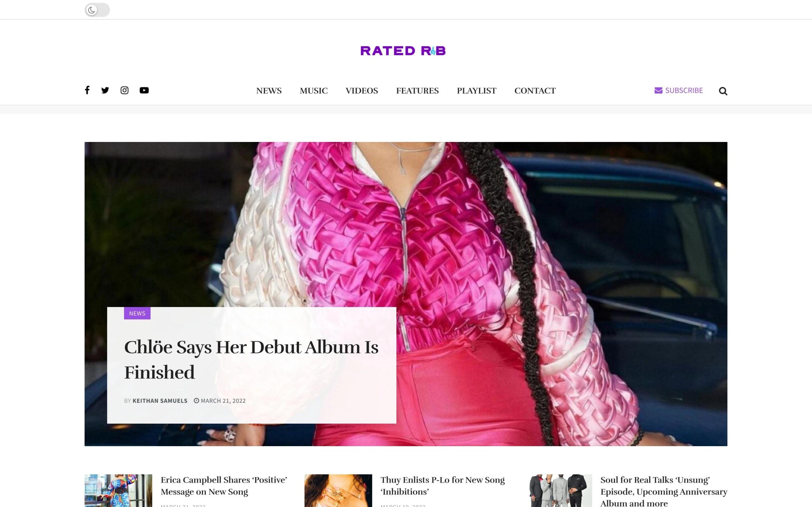This screenshot has height=507, width=812.
Task: Go to the Rated R&B logo homepage
Action: tap(403, 51)
